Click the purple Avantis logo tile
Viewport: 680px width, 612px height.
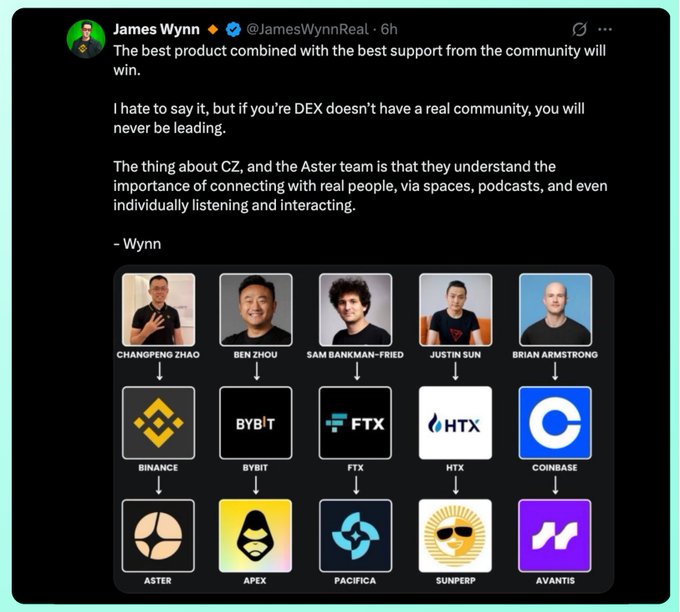pyautogui.click(x=555, y=536)
